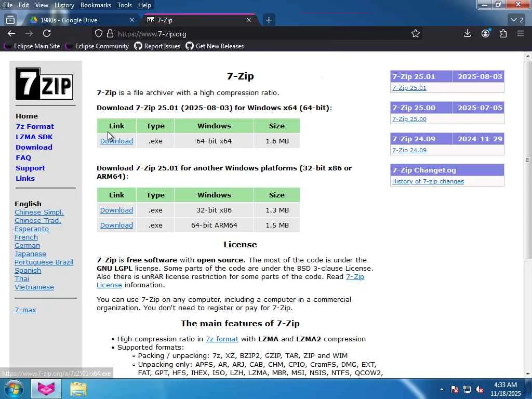Viewport: 532px width, 399px height.
Task: Open the account profile icon
Action: click(486, 33)
